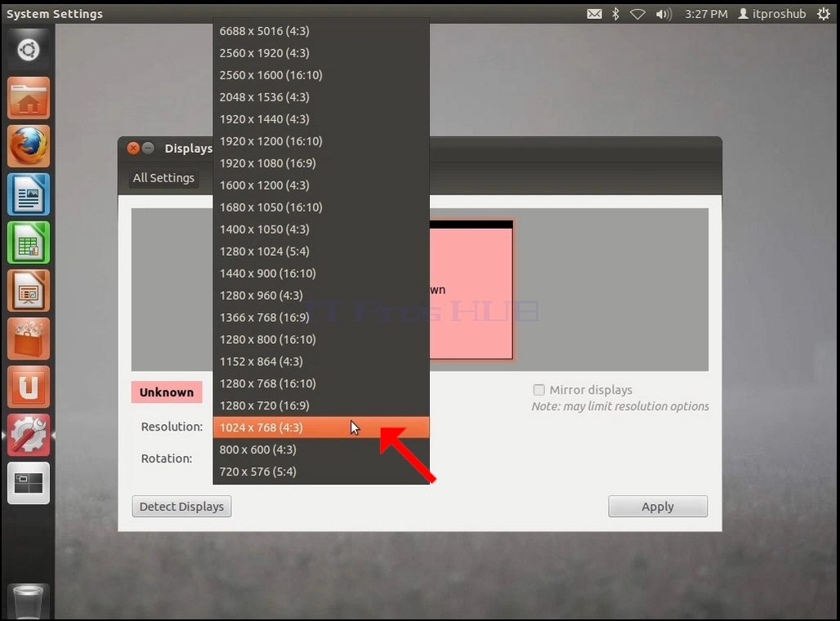This screenshot has width=840, height=621.
Task: Click the Unknown display label
Action: [x=167, y=392]
